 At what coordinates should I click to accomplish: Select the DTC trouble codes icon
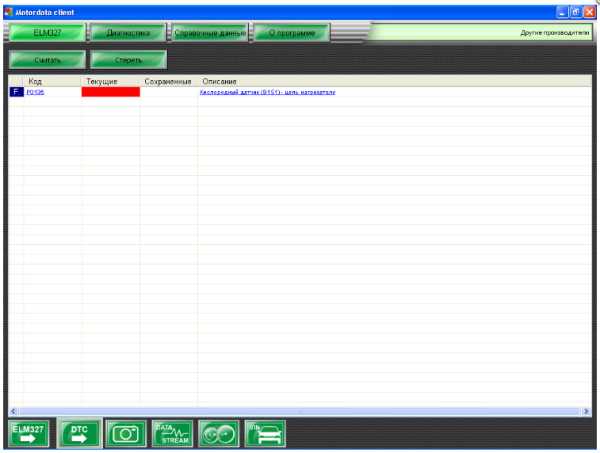[x=80, y=433]
